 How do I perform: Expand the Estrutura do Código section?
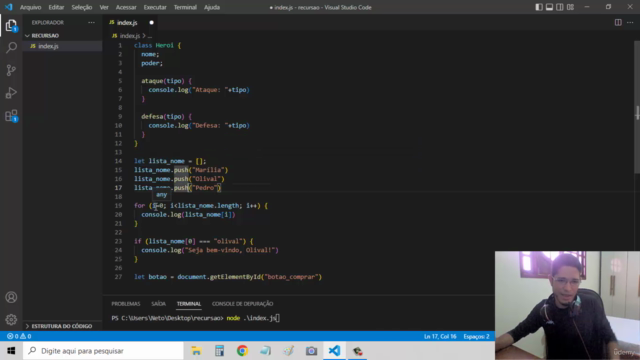coord(61,326)
